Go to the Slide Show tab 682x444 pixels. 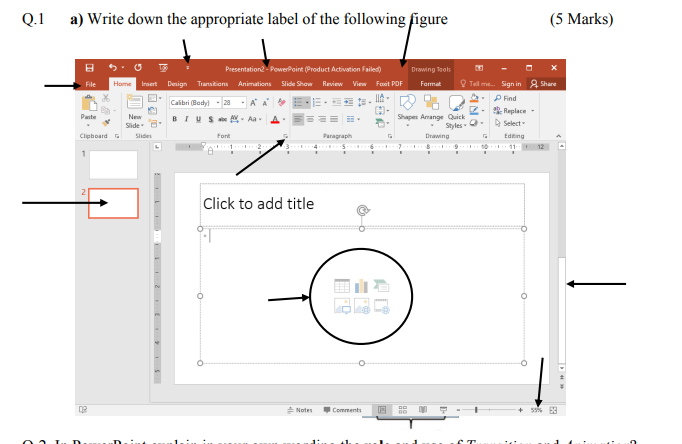(297, 84)
